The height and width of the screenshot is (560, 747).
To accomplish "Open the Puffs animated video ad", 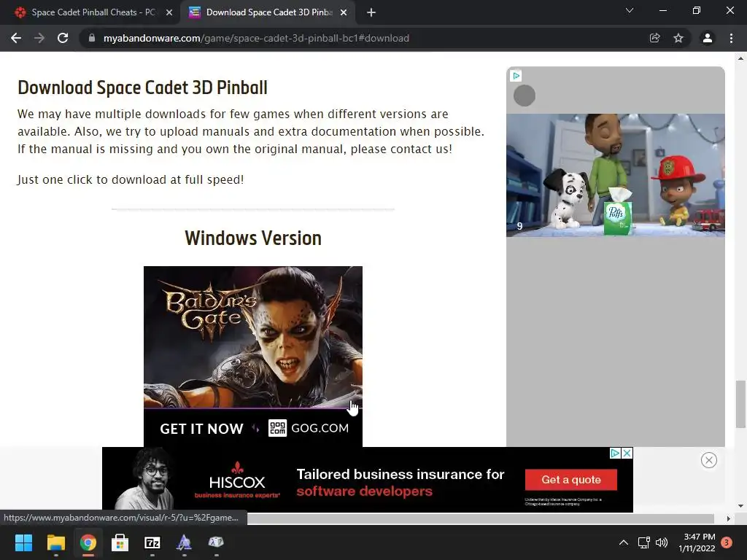I will click(x=616, y=175).
